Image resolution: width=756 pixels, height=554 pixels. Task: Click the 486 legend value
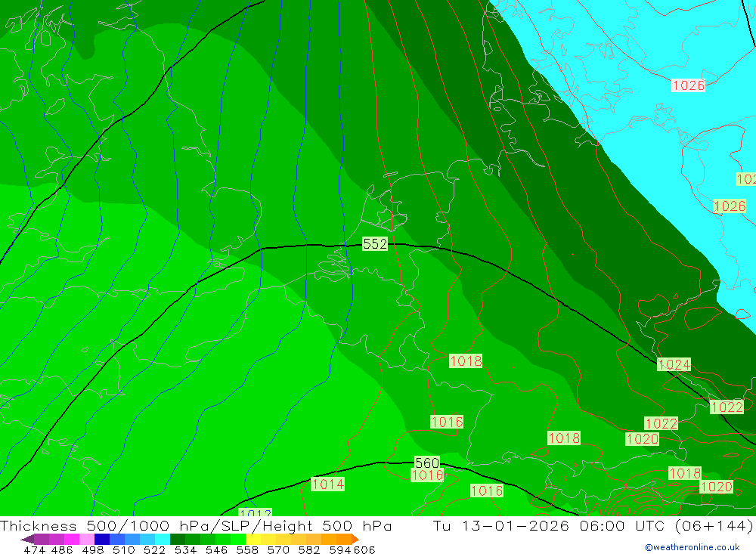point(62,550)
